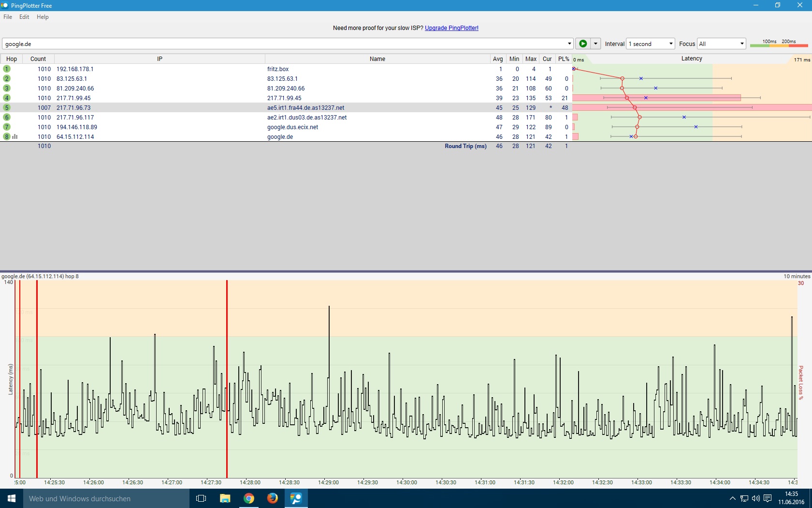Open the Help menu
812x508 pixels.
pyautogui.click(x=43, y=17)
